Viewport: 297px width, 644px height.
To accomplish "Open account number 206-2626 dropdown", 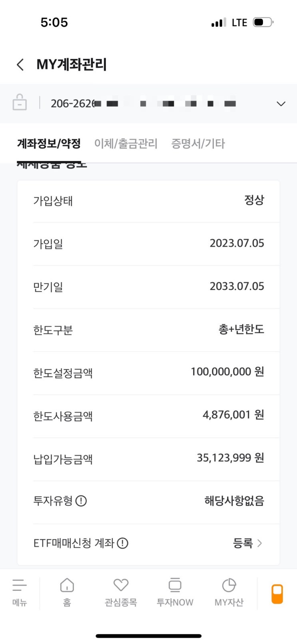I will point(143,104).
